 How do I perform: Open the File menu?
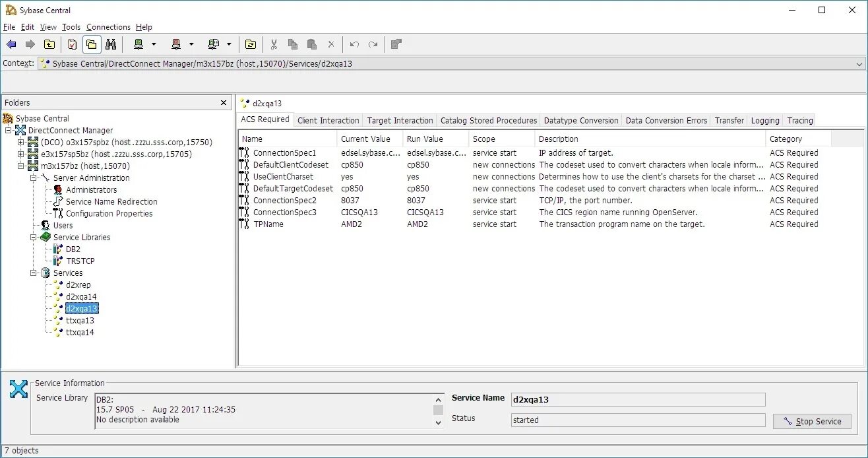click(9, 27)
